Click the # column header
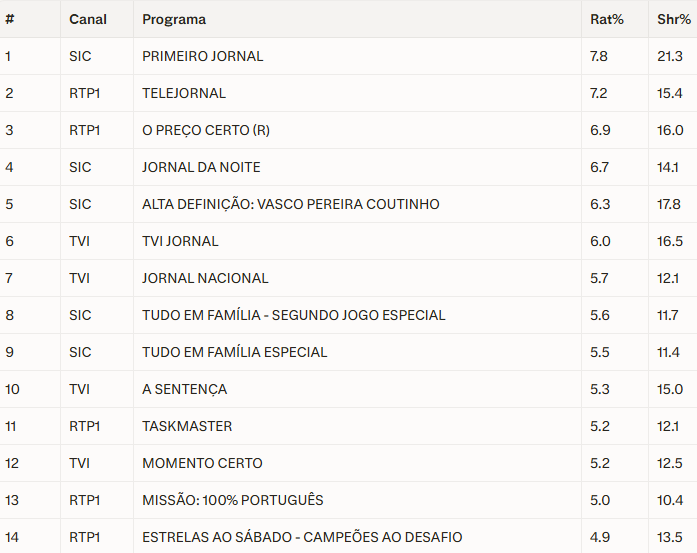 click(x=10, y=19)
